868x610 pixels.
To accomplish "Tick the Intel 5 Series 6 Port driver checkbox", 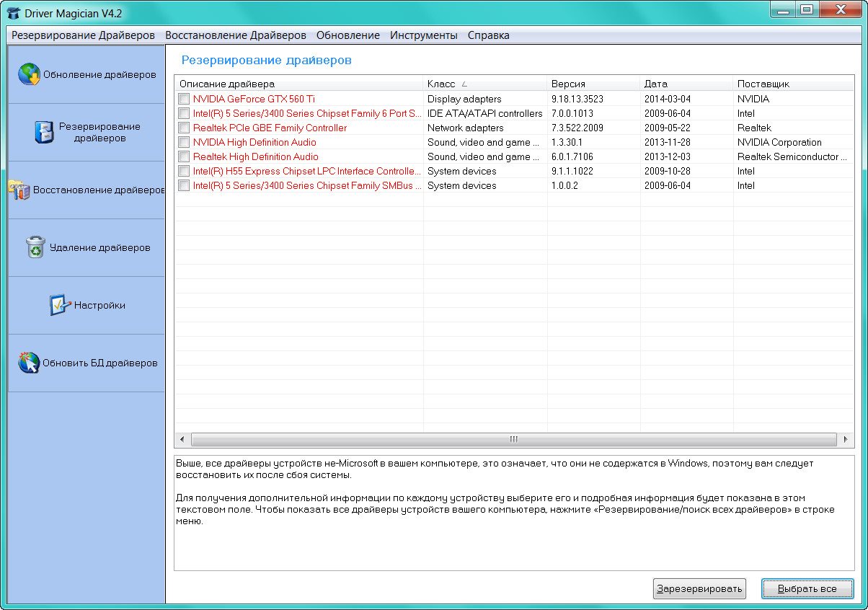I will pos(185,113).
